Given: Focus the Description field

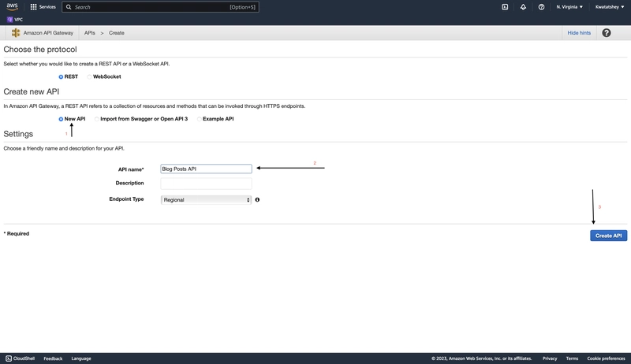Looking at the screenshot, I should click(206, 184).
